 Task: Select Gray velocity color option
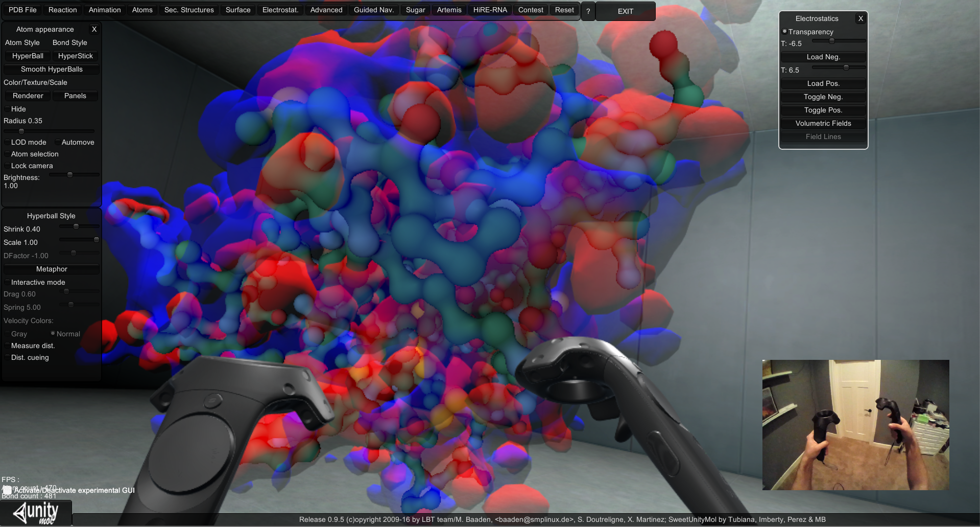(7, 334)
